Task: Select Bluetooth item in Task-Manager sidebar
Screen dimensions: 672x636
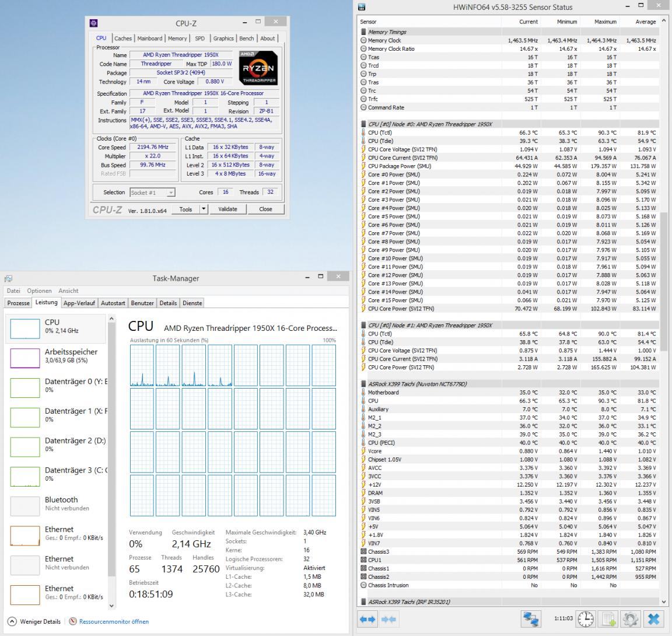Action: 56,505
